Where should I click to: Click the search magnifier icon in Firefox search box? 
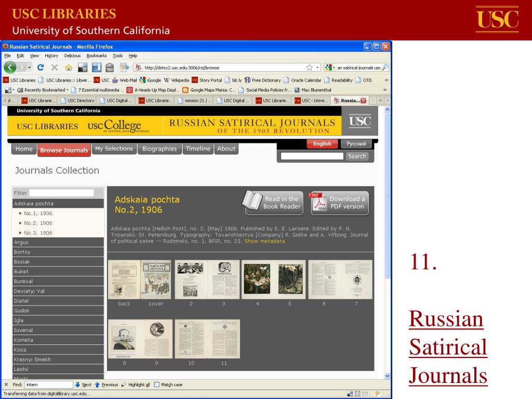(x=385, y=68)
